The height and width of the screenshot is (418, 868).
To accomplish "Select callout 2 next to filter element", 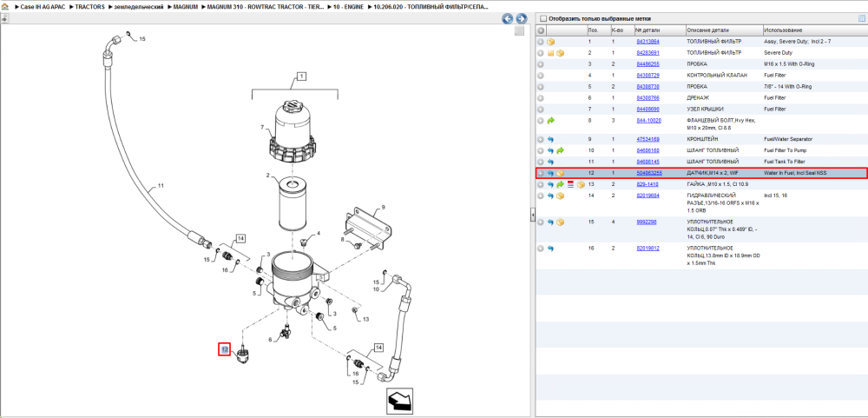I will tap(267, 176).
